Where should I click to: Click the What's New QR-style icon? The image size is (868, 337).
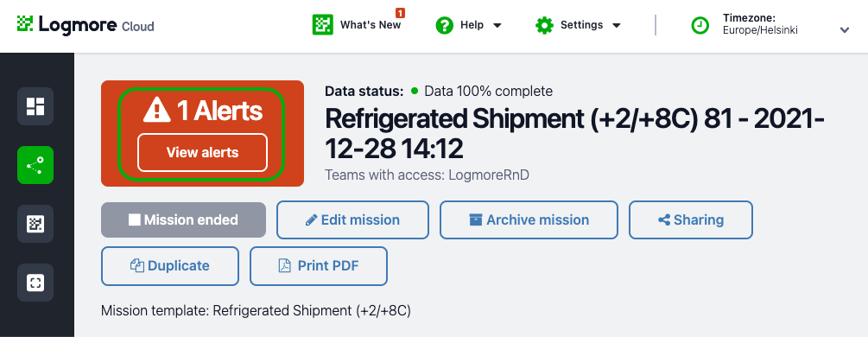[323, 25]
